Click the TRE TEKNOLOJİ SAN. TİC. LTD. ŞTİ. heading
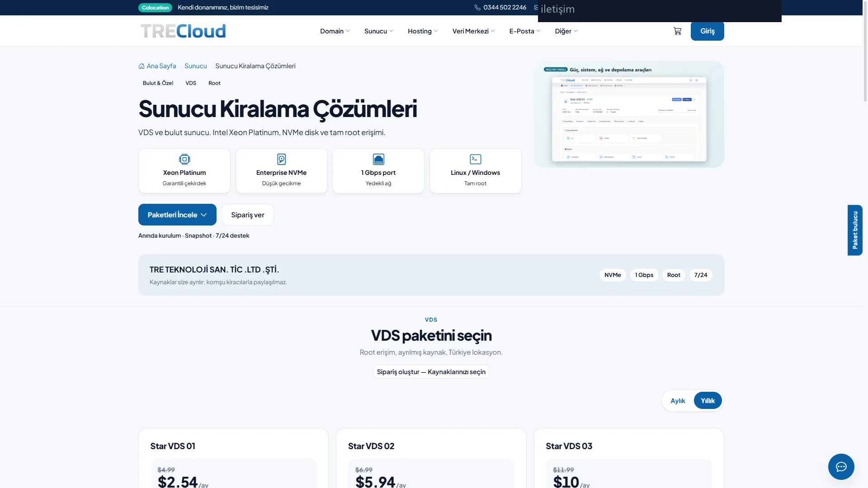Viewport: 868px width, 488px height. pos(214,270)
